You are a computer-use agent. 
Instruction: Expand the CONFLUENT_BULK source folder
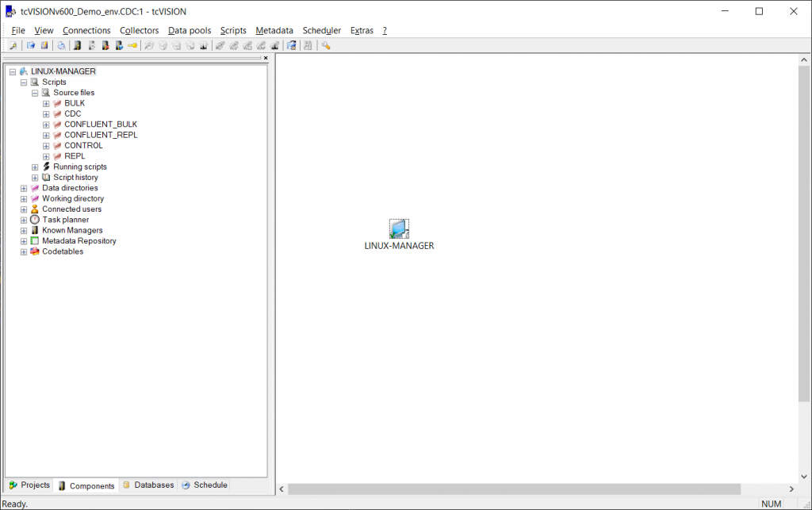(x=46, y=125)
